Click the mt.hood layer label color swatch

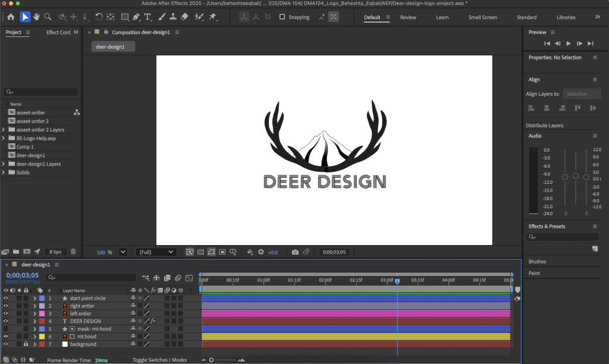point(42,337)
